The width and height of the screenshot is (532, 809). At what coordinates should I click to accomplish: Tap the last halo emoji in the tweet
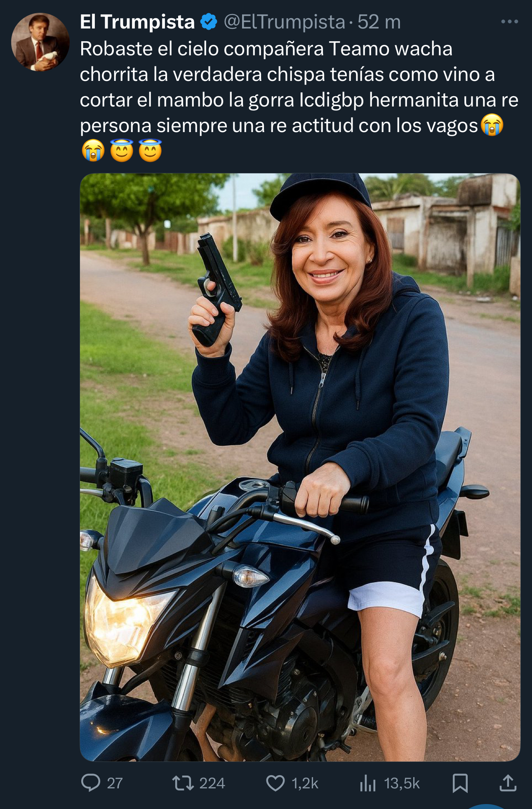(x=150, y=150)
